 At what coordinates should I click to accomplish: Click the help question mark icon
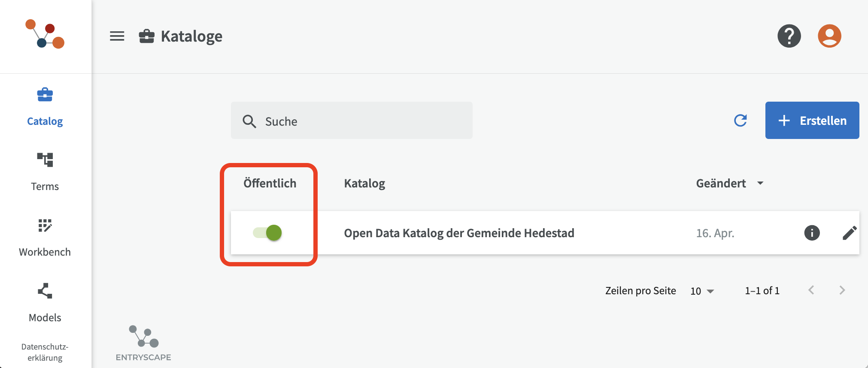click(x=789, y=36)
